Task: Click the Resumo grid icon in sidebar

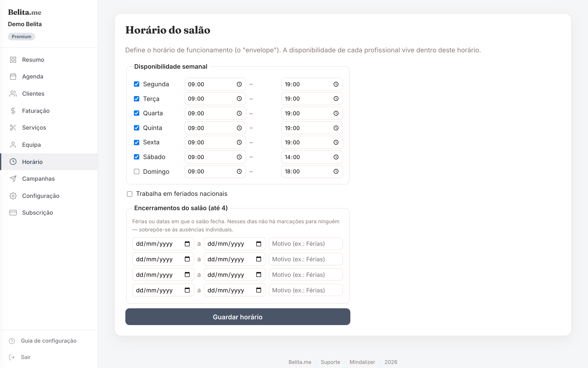Action: [x=13, y=60]
